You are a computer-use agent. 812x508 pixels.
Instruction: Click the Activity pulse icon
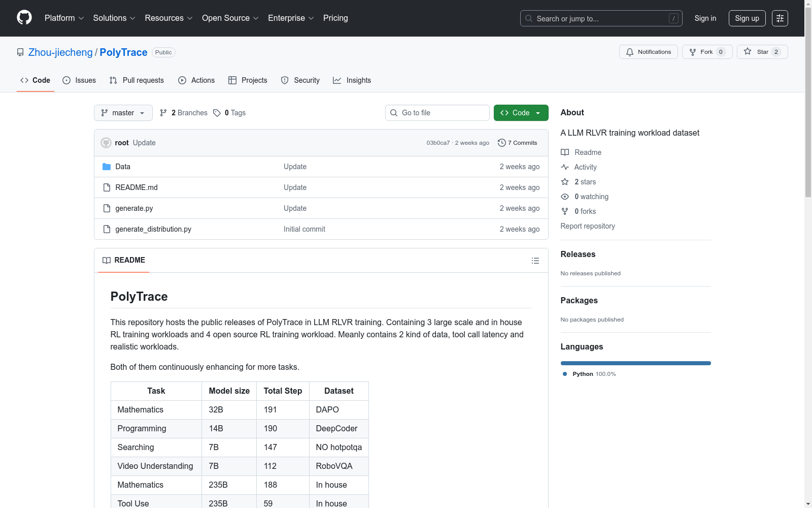point(565,167)
